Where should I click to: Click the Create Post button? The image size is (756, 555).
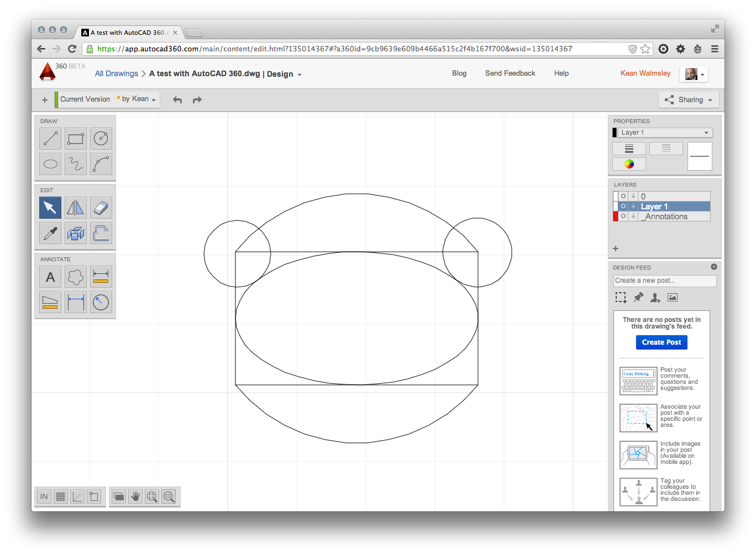(x=661, y=342)
